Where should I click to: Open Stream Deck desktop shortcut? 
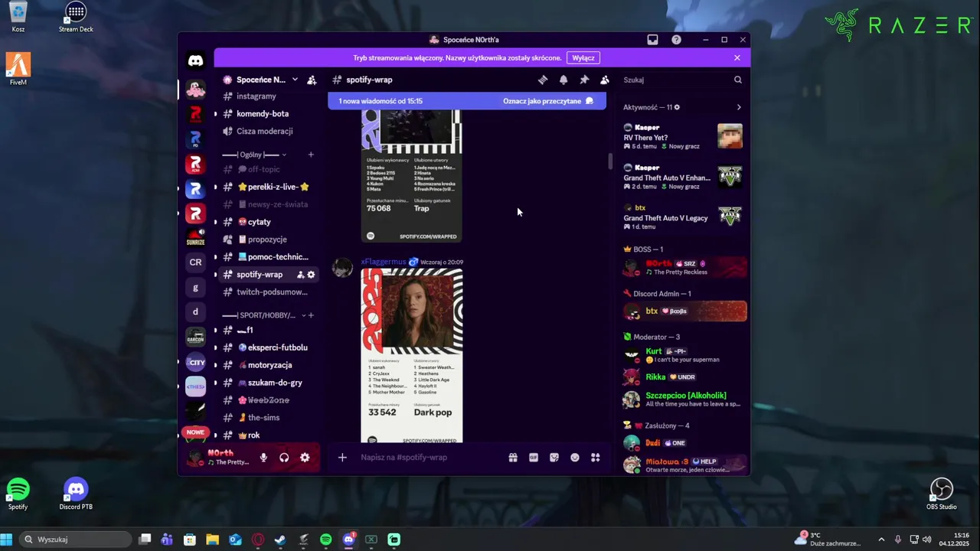[76, 18]
